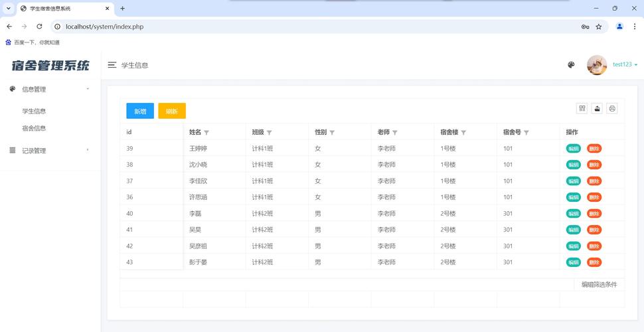Delete the row for 许思涵

(594, 197)
